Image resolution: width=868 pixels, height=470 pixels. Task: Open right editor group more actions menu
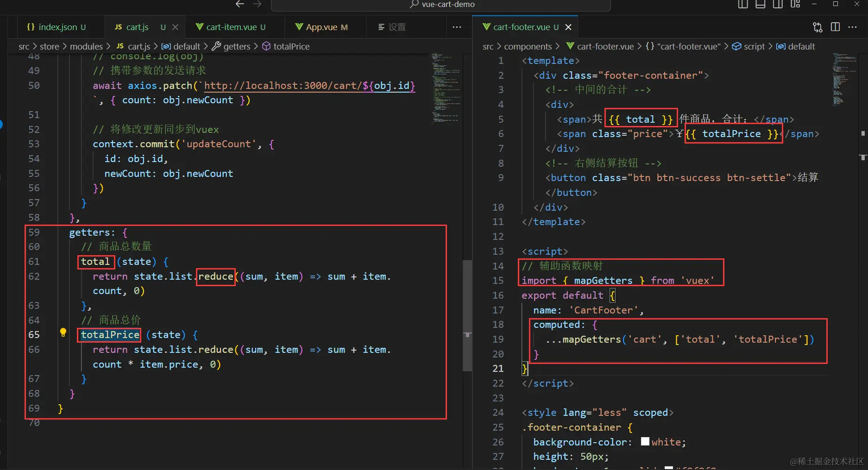852,27
